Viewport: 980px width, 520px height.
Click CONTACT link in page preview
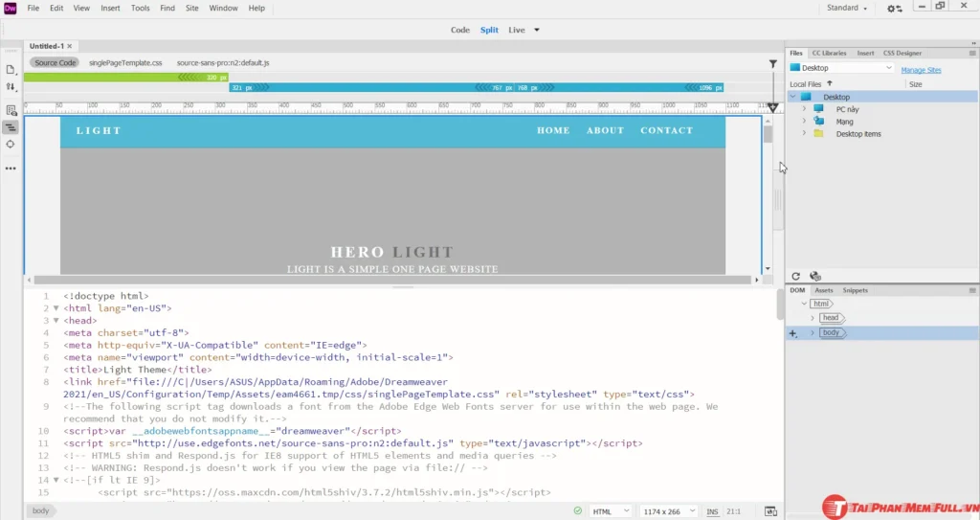coord(666,130)
